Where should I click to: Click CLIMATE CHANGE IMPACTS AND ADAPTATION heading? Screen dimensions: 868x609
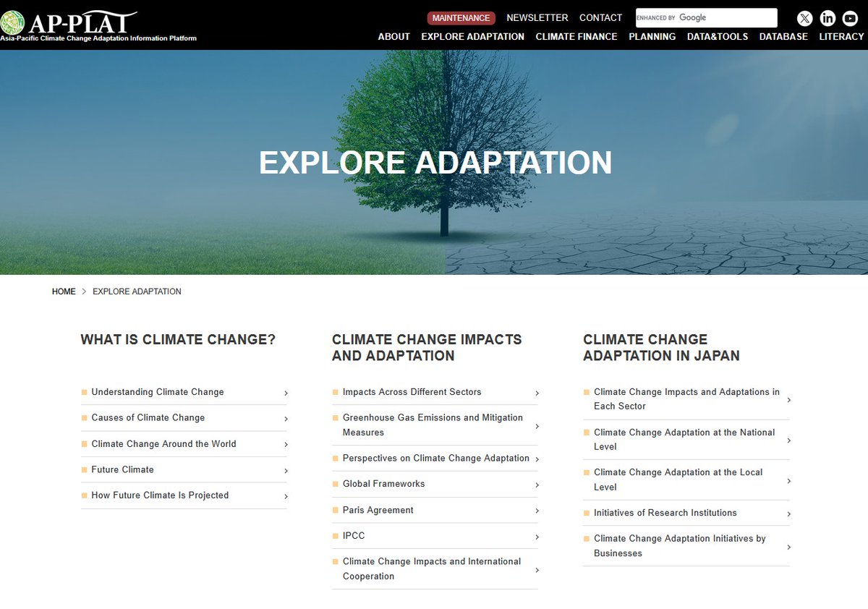(x=427, y=348)
